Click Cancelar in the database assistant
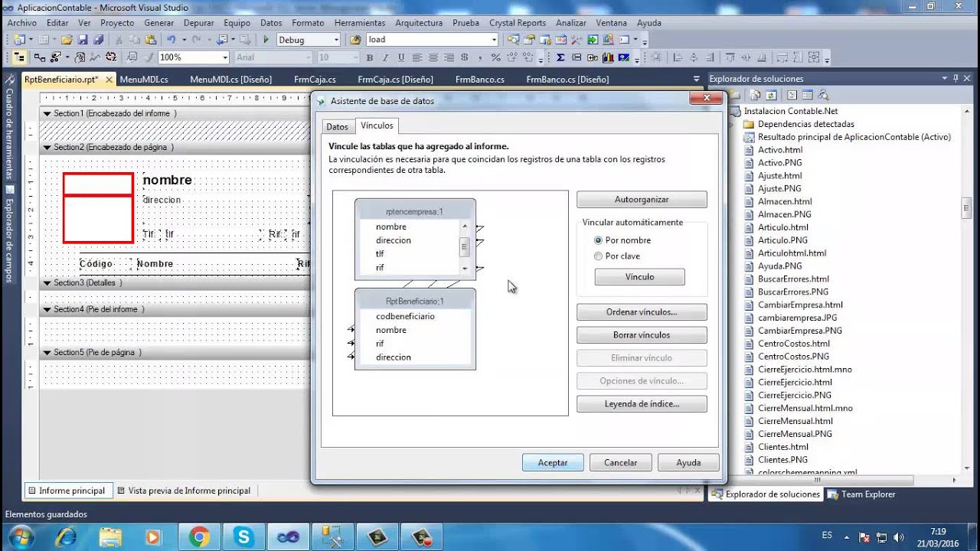980x551 pixels. tap(621, 462)
